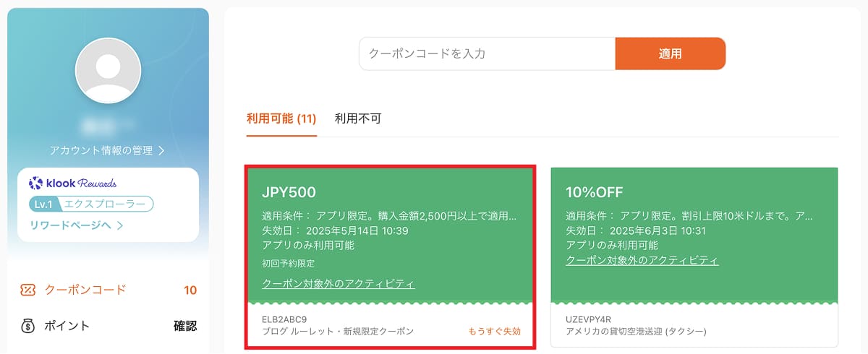Screen dimensions: 868x354
Task: Switch to 利用不可 tab
Action: pyautogui.click(x=357, y=118)
